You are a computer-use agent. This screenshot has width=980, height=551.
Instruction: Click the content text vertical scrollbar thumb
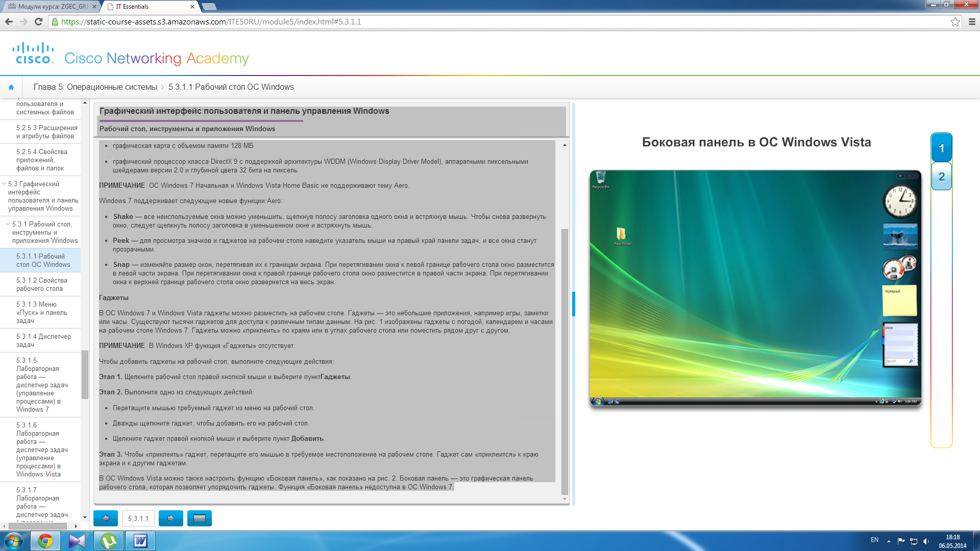[x=565, y=361]
